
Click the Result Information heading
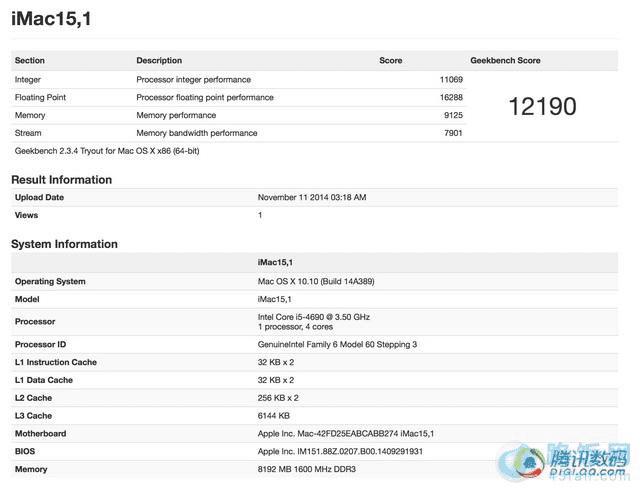pos(61,180)
